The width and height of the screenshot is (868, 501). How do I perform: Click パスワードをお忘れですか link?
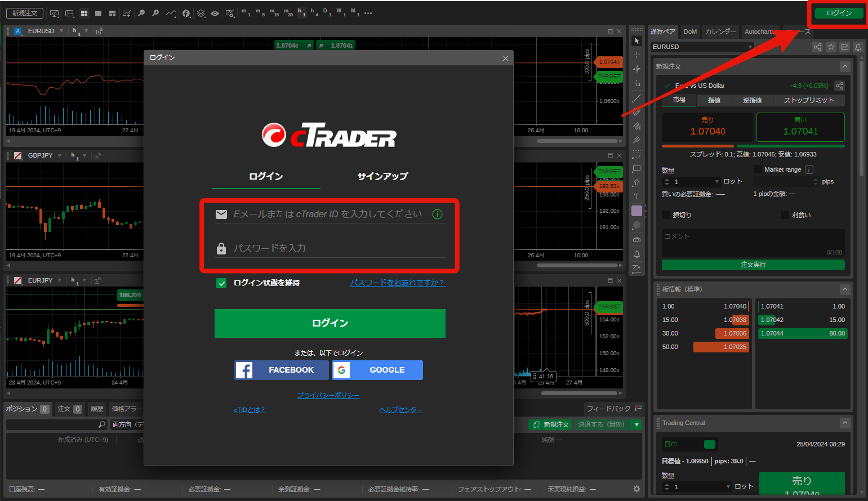point(398,283)
